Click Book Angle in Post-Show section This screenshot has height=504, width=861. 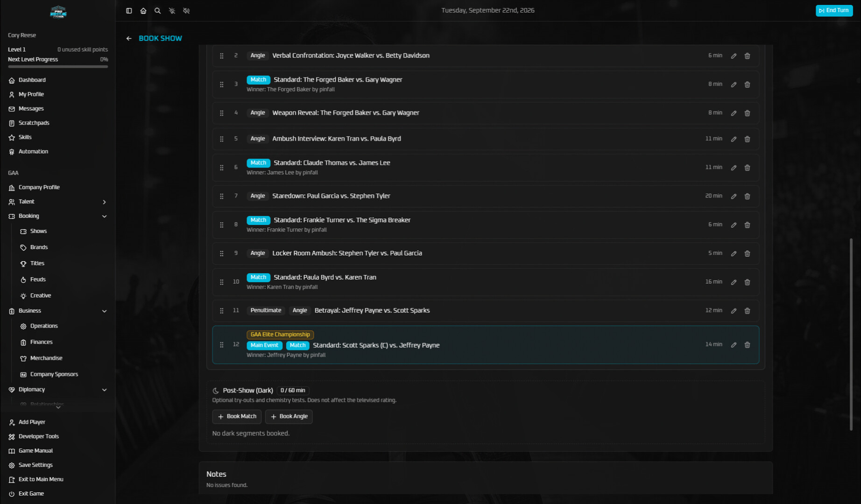pyautogui.click(x=289, y=416)
